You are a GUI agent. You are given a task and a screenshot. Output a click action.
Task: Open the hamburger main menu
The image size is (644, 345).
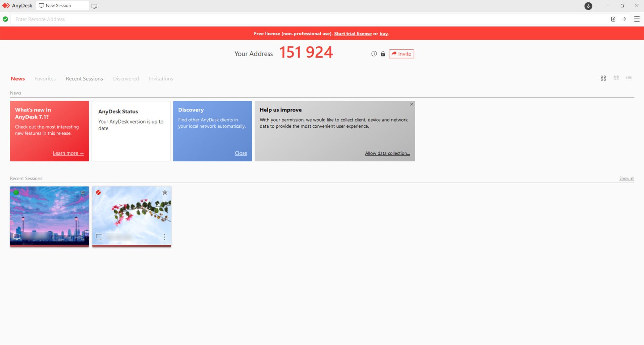pos(637,19)
